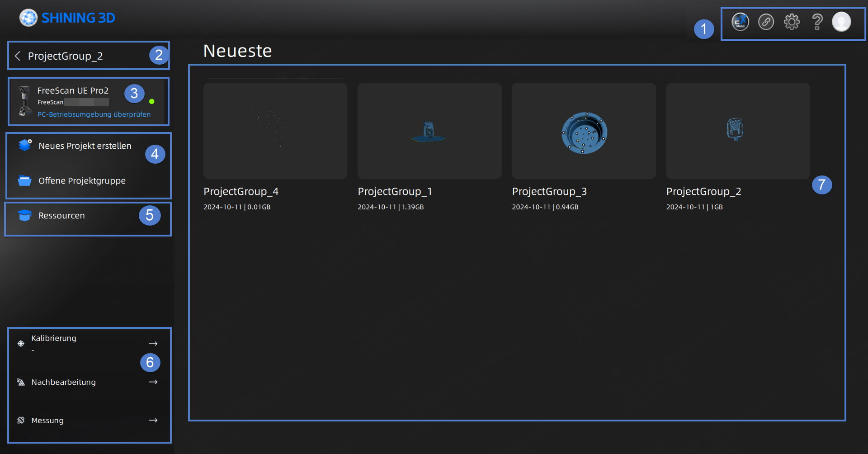Click the Kalibrierung crosshair icon
The image size is (868, 454).
pyautogui.click(x=21, y=344)
